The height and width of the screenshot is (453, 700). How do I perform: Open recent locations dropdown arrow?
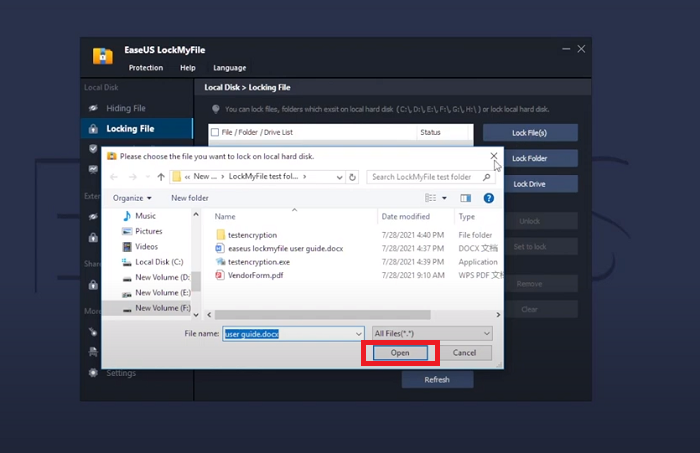[147, 177]
